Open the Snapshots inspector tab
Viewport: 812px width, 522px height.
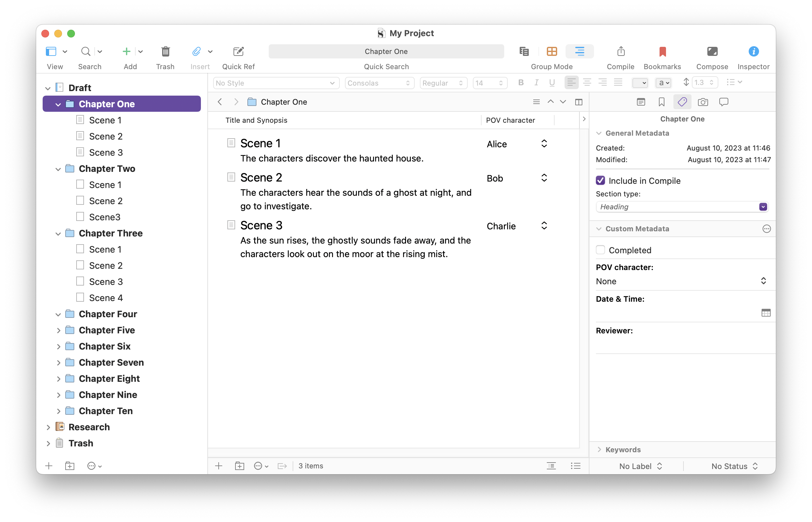(703, 102)
